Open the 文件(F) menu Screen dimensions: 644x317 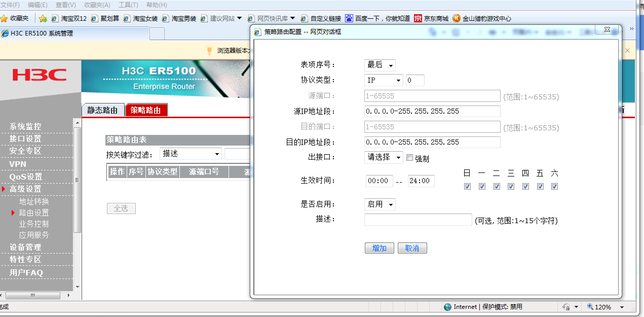pyautogui.click(x=10, y=5)
